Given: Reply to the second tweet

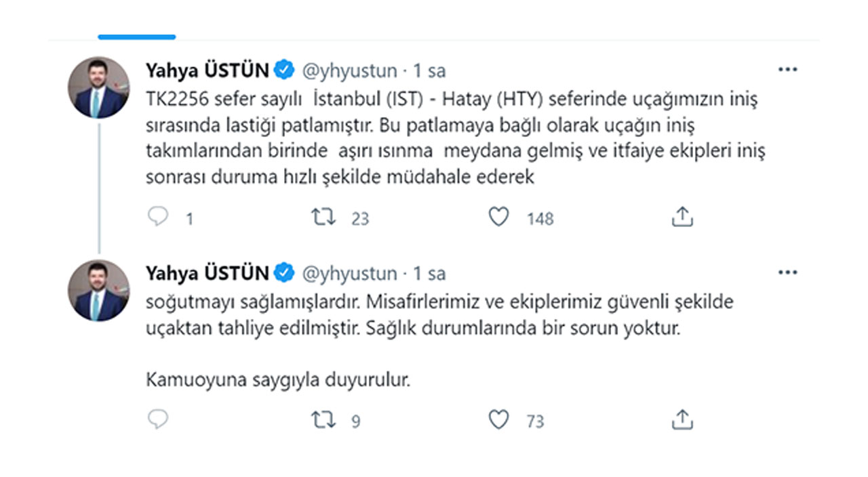Looking at the screenshot, I should click(158, 420).
